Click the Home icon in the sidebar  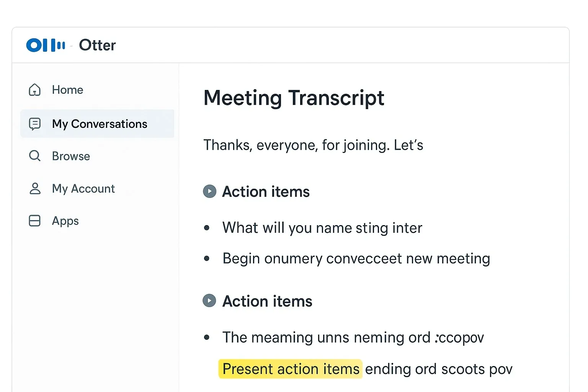(34, 90)
